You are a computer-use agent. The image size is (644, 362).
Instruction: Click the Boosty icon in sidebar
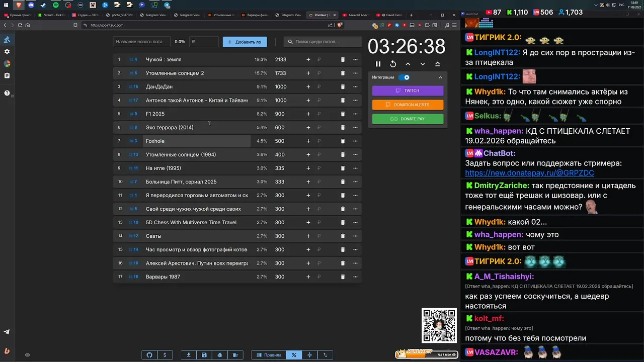tap(7, 351)
